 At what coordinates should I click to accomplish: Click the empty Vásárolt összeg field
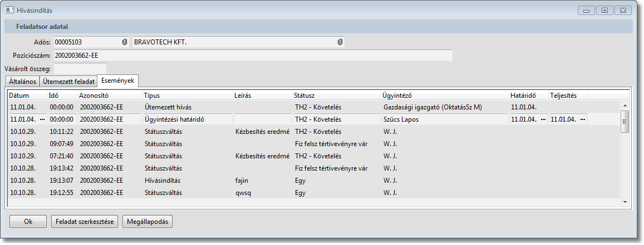tap(80, 69)
